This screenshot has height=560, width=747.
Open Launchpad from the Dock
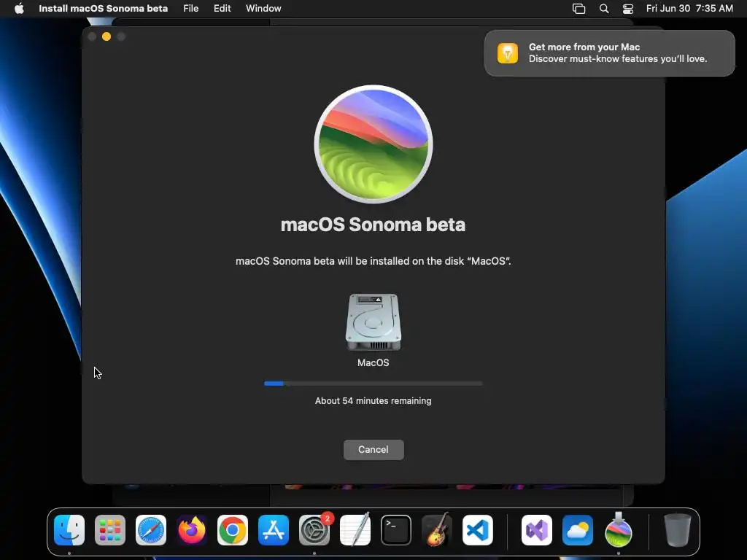click(110, 530)
